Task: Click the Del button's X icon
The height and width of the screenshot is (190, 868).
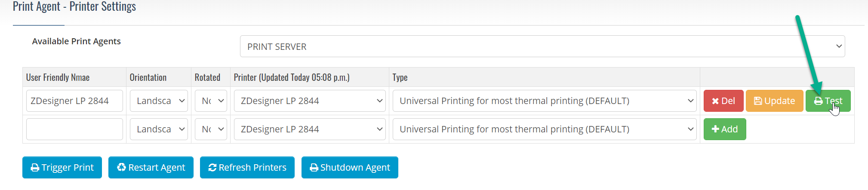Action: click(x=715, y=101)
